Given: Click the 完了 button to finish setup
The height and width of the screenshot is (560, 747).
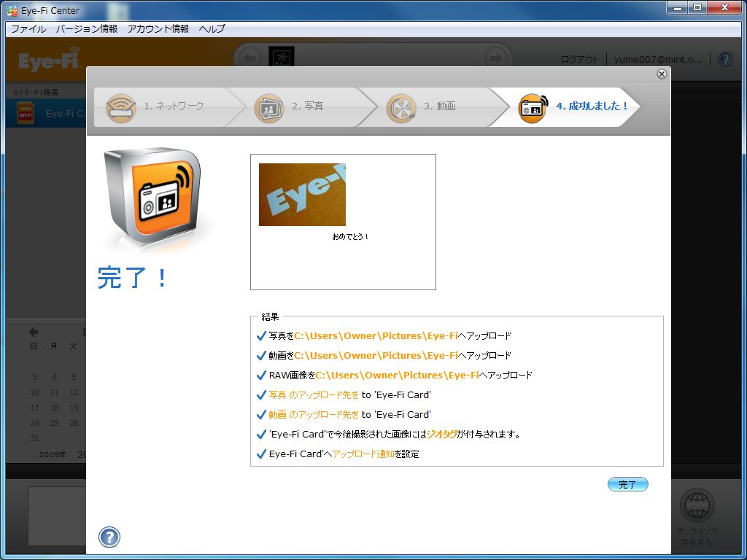Looking at the screenshot, I should pyautogui.click(x=627, y=484).
